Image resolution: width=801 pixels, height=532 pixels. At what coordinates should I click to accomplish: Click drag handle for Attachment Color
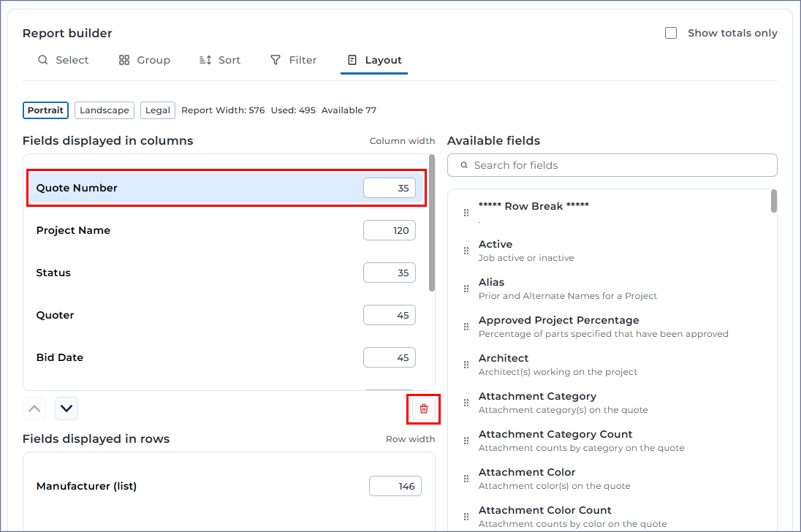point(466,479)
